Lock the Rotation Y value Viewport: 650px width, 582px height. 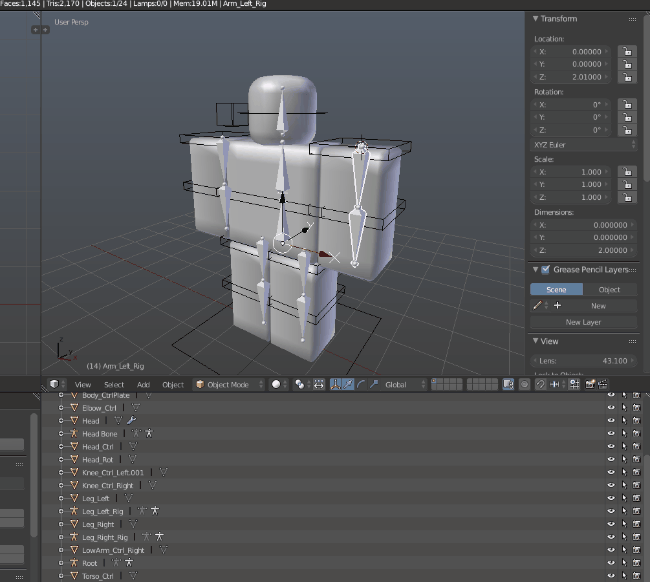pos(627,117)
